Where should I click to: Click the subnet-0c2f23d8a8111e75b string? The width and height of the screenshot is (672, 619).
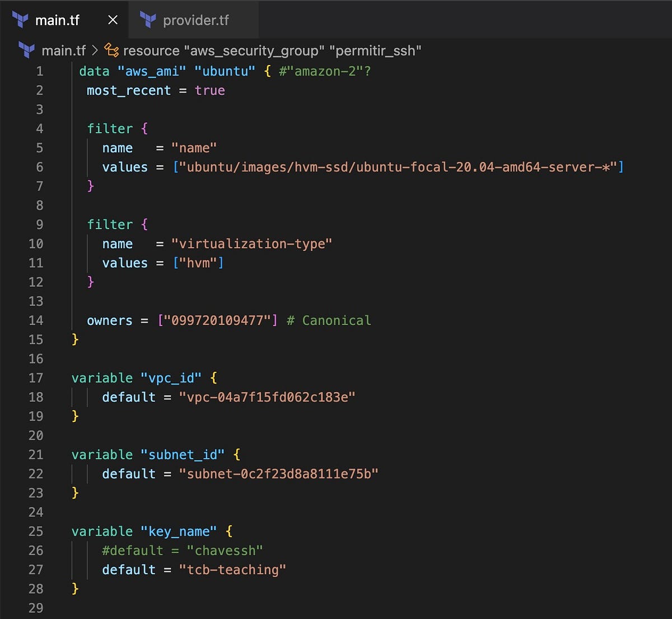click(279, 474)
